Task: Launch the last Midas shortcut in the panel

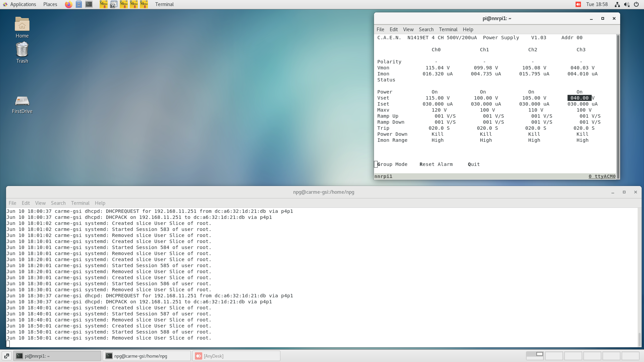Action: 144,4
